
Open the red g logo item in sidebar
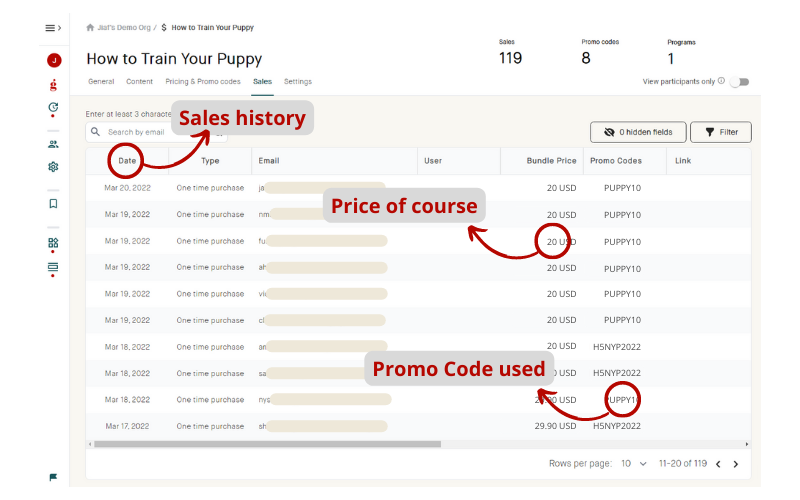(53, 85)
